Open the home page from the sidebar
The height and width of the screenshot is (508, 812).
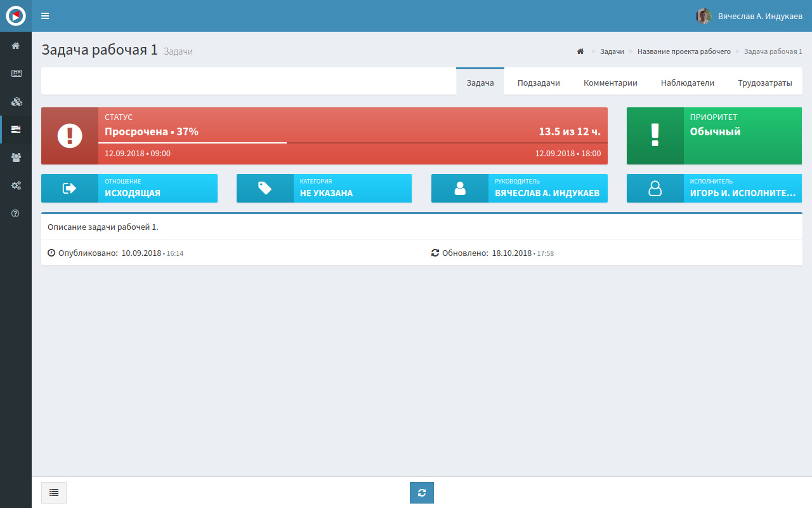[x=16, y=46]
